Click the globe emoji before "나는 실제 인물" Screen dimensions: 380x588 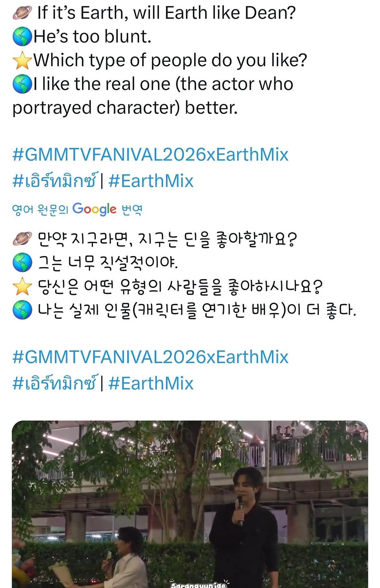(x=22, y=310)
